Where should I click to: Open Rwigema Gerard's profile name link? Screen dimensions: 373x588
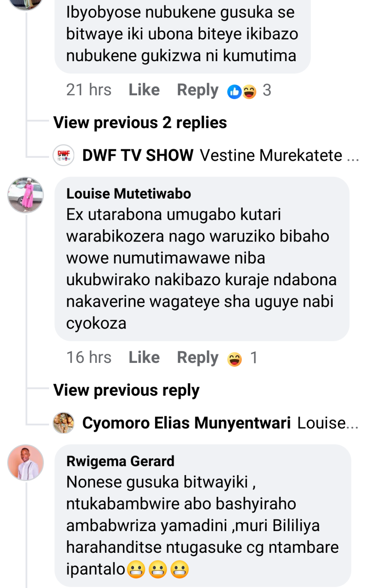coord(120,461)
